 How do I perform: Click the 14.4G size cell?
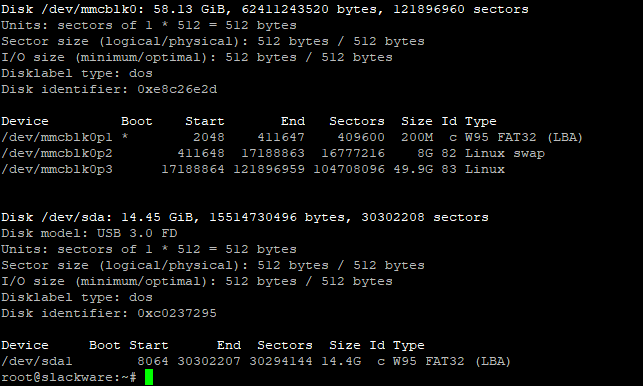coord(341,361)
